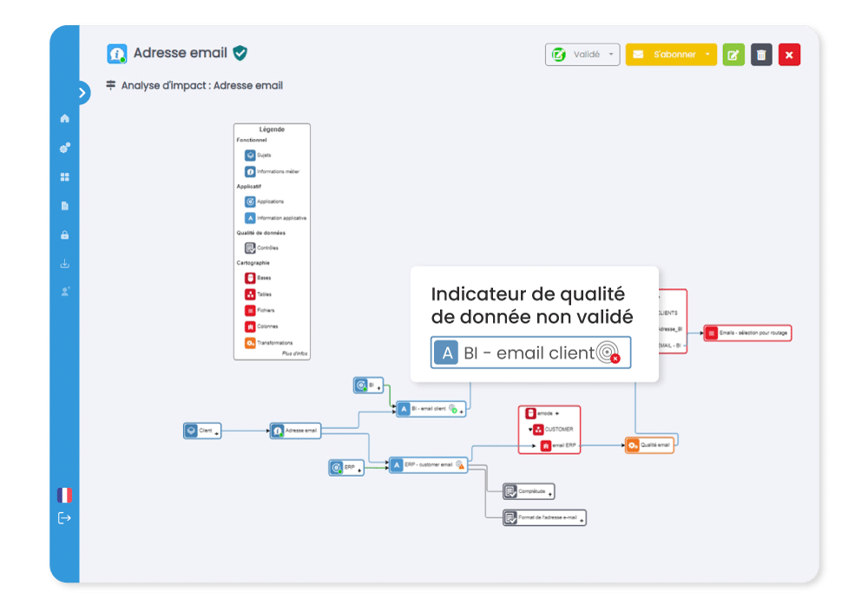Collapse the CUSTOMER table in the emode box

(x=529, y=429)
